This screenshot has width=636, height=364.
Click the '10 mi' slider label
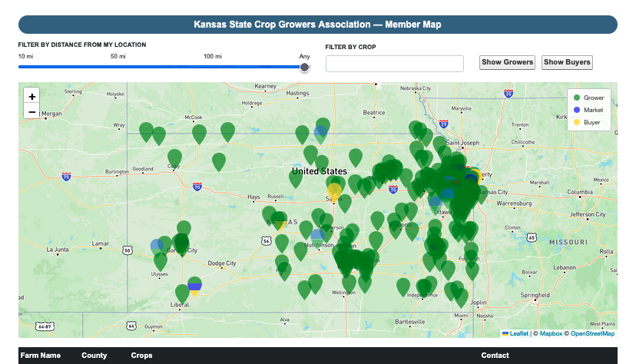(25, 56)
